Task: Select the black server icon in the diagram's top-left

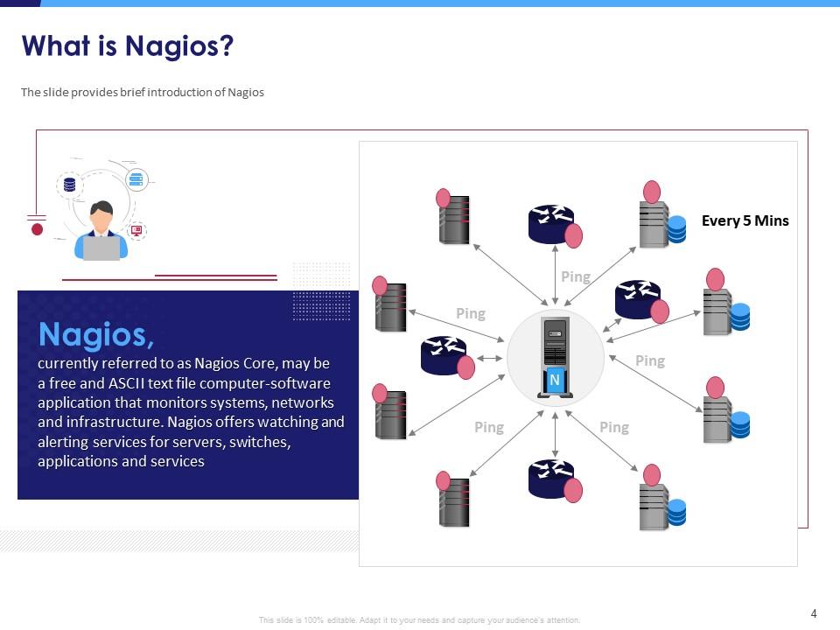Action: [453, 219]
